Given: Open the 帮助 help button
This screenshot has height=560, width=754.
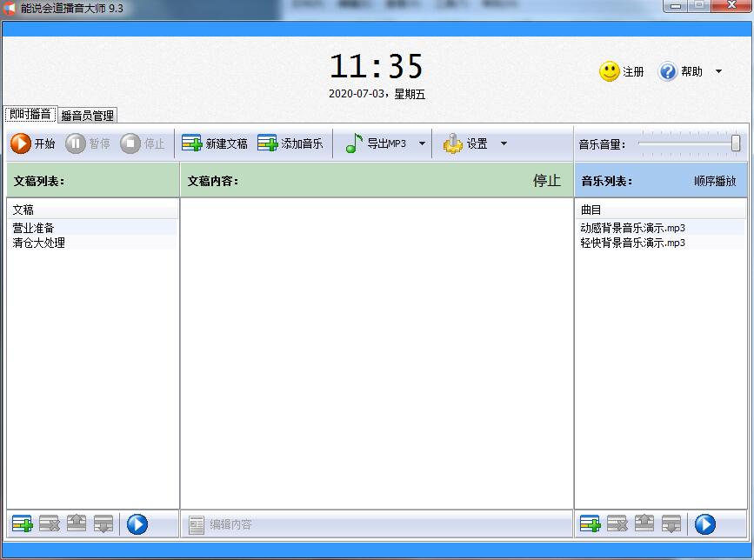Looking at the screenshot, I should (x=680, y=71).
